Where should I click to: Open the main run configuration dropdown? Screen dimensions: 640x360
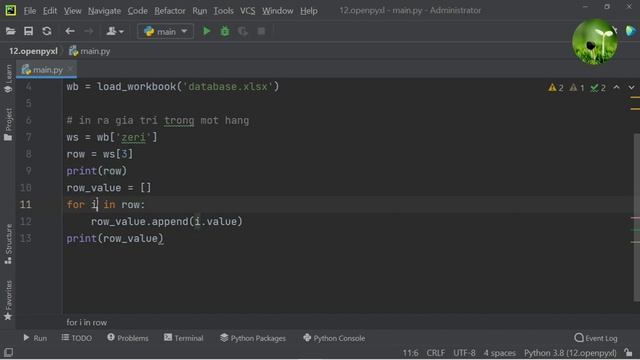point(166,31)
